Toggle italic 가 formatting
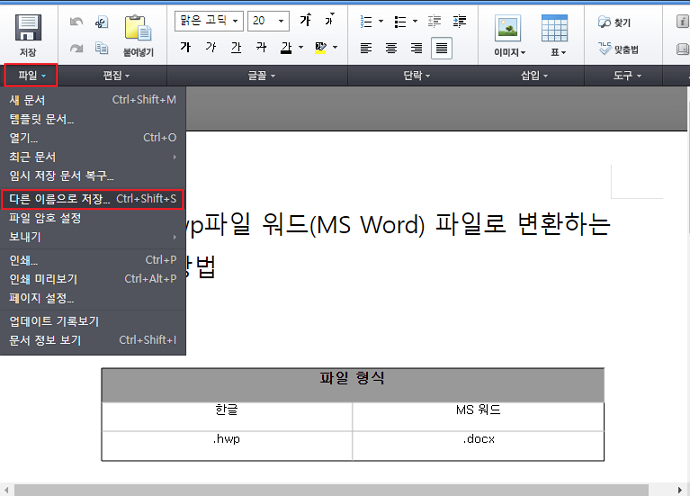Viewport: 690px width, 496px height. pyautogui.click(x=211, y=47)
